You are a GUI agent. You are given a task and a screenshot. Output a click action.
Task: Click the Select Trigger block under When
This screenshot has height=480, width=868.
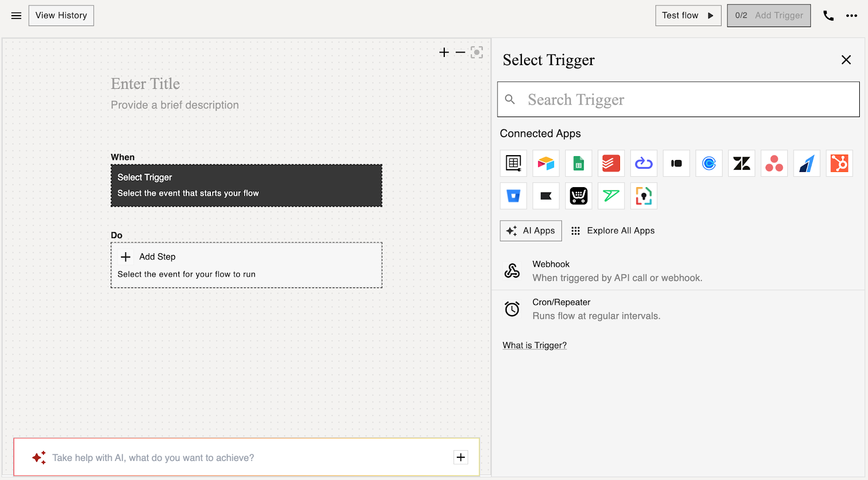point(246,185)
